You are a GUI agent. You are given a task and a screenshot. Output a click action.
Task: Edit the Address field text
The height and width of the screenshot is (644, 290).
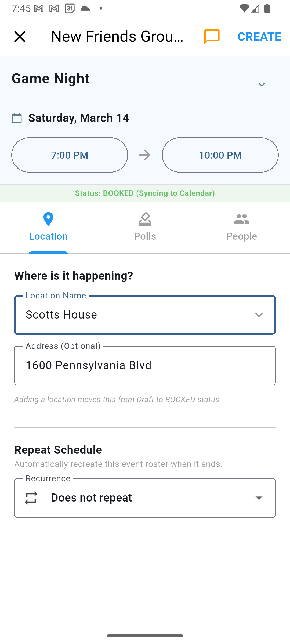click(x=145, y=365)
